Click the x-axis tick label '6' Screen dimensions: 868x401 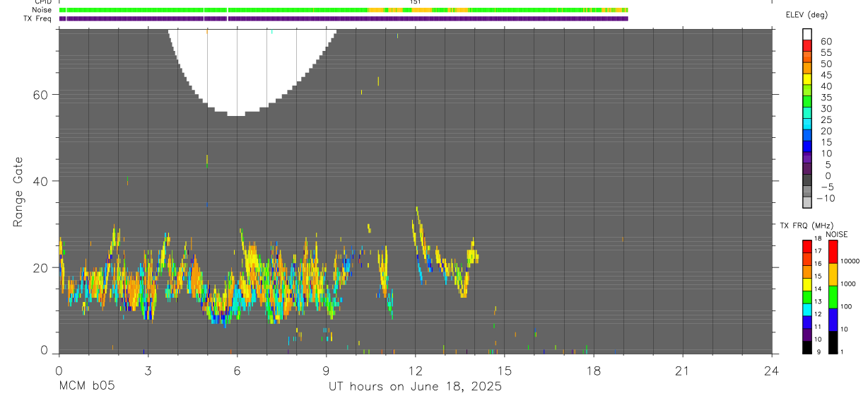click(x=237, y=371)
